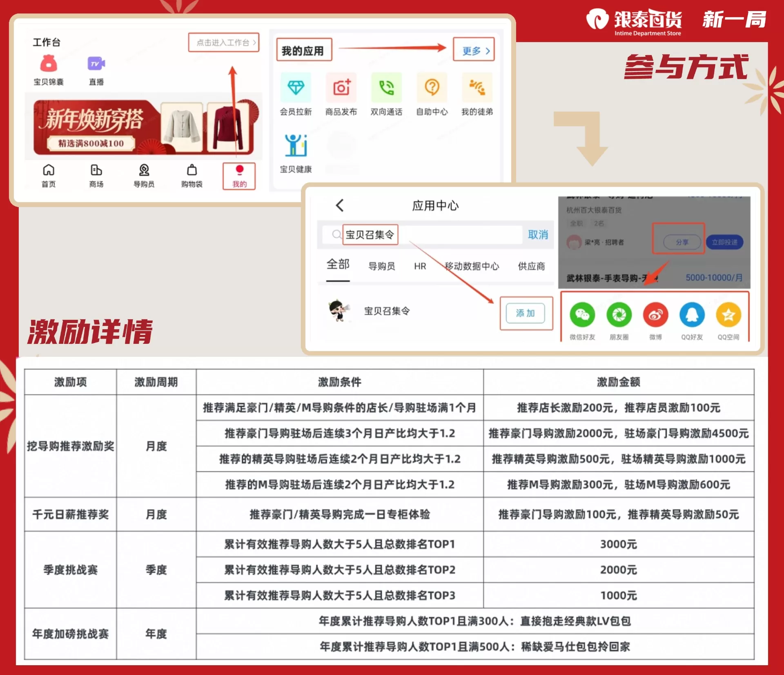Screen dimensions: 784x675
Task: Go back with 应用中心 left chevron
Action: (340, 205)
